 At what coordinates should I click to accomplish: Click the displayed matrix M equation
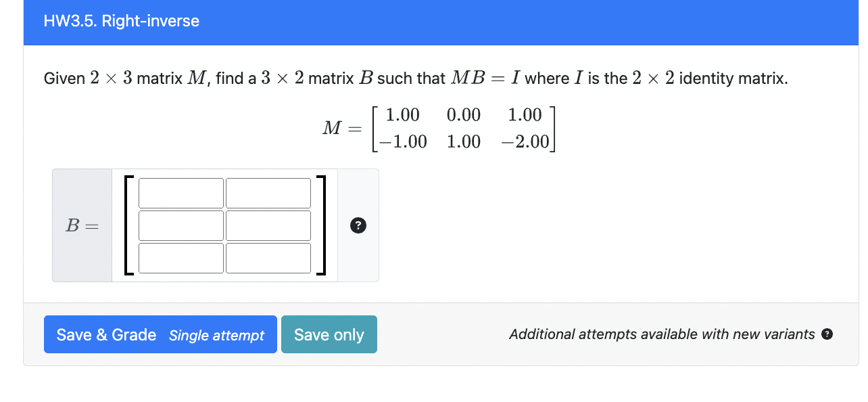(x=438, y=128)
